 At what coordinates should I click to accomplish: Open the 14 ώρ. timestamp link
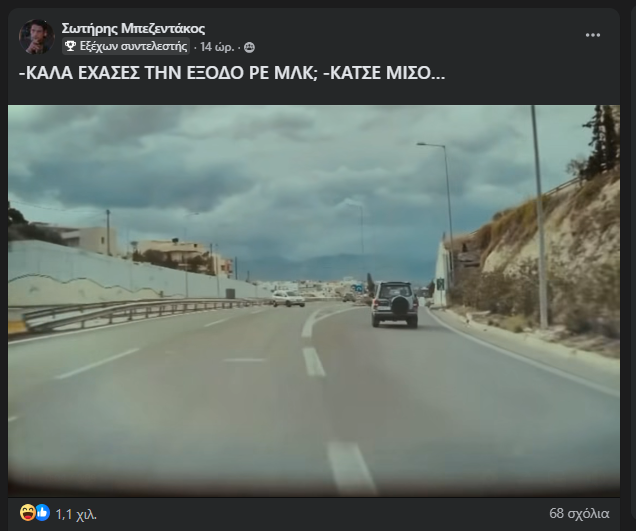click(x=217, y=47)
